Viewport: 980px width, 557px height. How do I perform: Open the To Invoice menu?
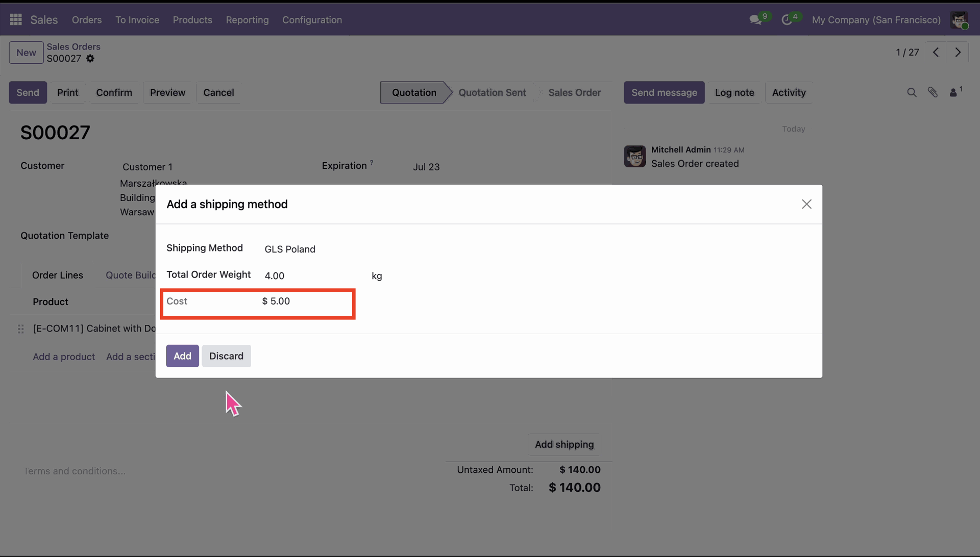point(137,20)
